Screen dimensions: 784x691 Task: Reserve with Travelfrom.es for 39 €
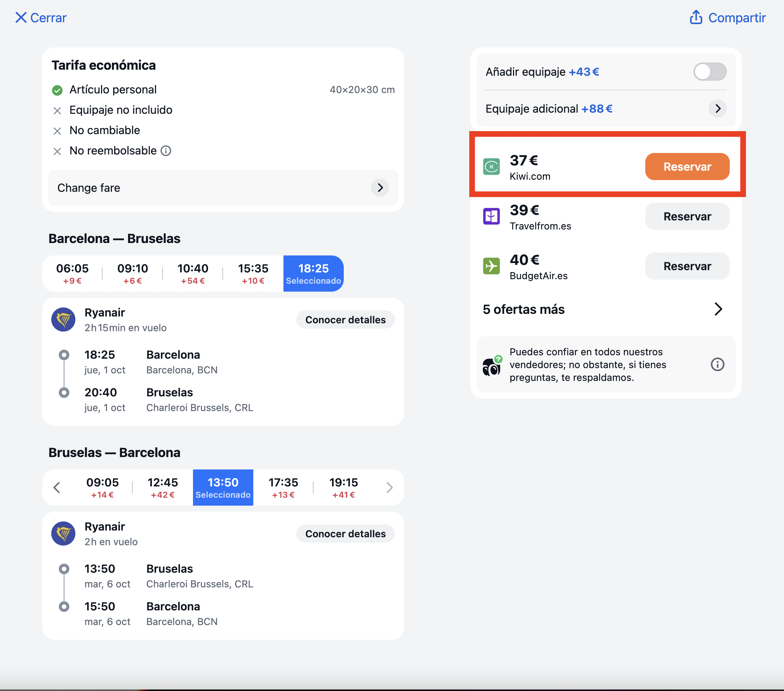point(687,217)
